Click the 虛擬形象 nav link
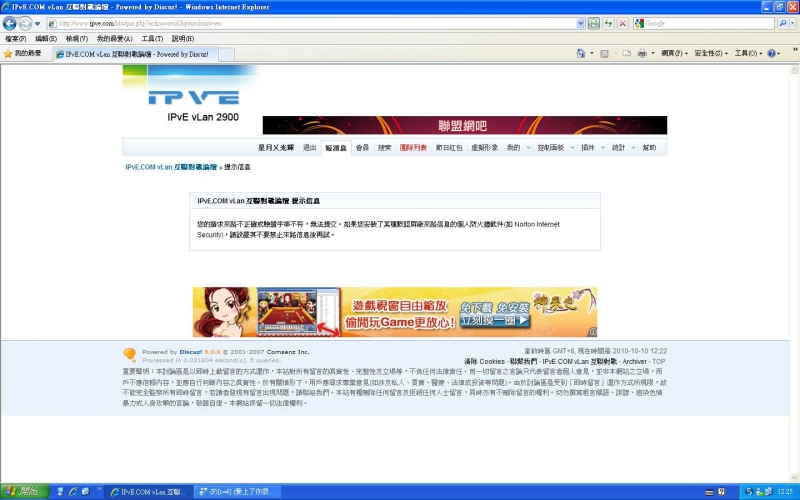The image size is (800, 500). point(484,147)
